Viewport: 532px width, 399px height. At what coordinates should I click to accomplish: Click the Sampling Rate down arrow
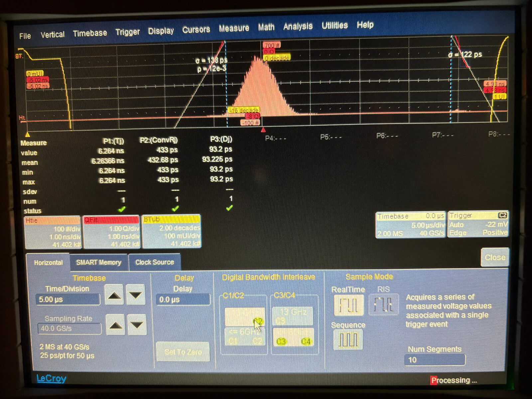pyautogui.click(x=137, y=325)
